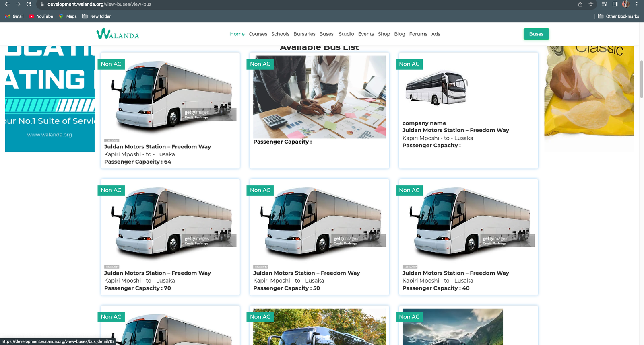The height and width of the screenshot is (345, 644).
Task: Go to Bursaries in the navigation
Action: click(x=304, y=34)
